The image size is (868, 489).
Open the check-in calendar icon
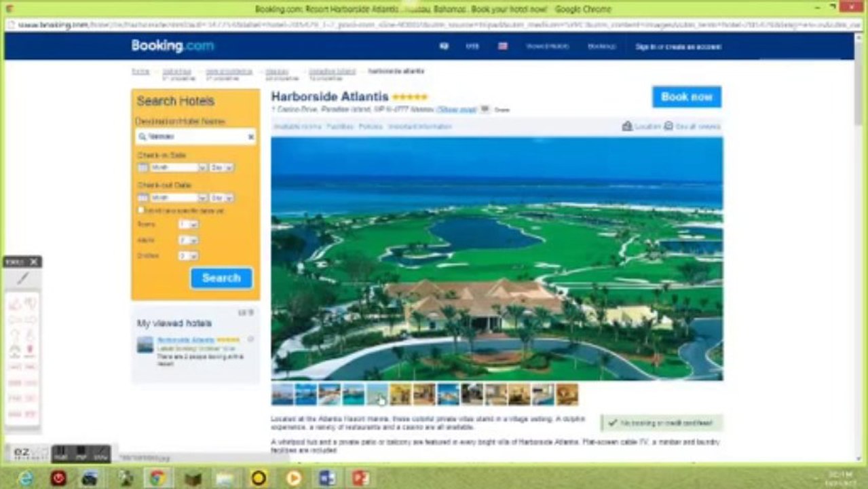[x=143, y=167]
